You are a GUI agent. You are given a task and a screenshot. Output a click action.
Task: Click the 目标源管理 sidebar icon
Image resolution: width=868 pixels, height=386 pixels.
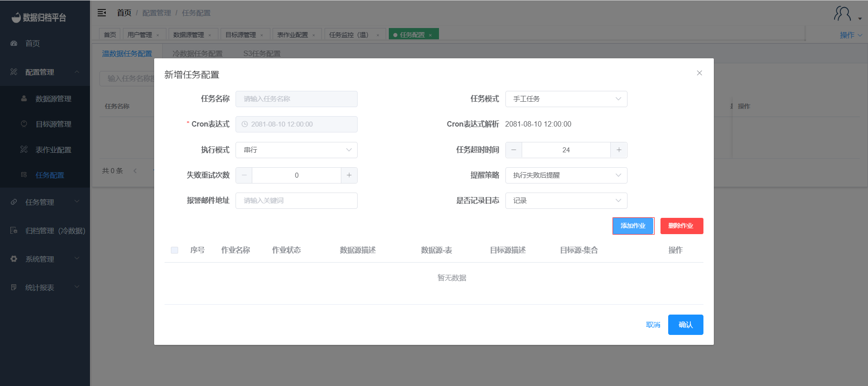tap(24, 124)
